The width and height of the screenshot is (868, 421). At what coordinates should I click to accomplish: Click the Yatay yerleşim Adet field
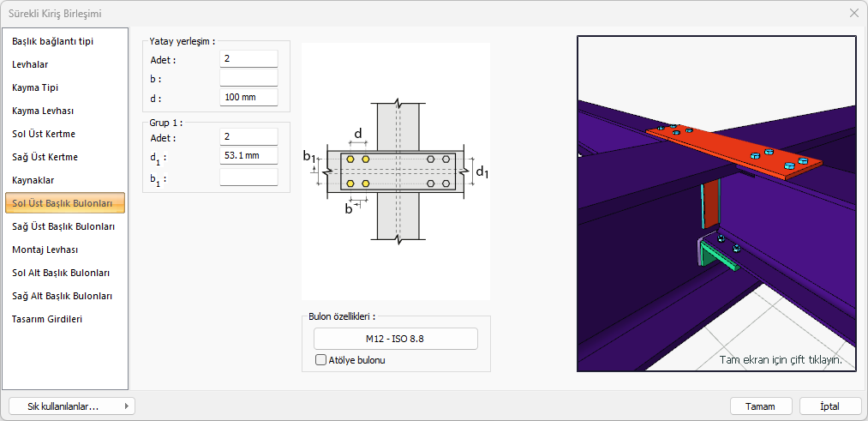coord(248,59)
